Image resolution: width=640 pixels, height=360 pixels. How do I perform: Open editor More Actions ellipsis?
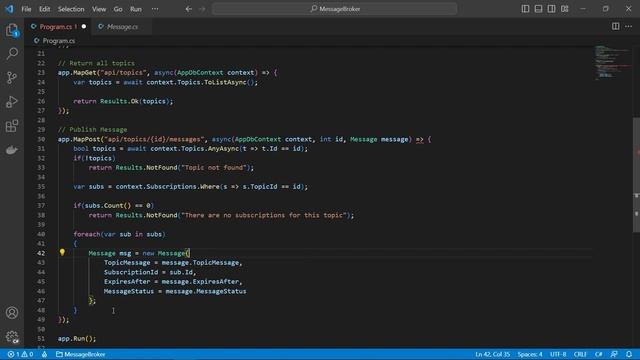tap(629, 26)
